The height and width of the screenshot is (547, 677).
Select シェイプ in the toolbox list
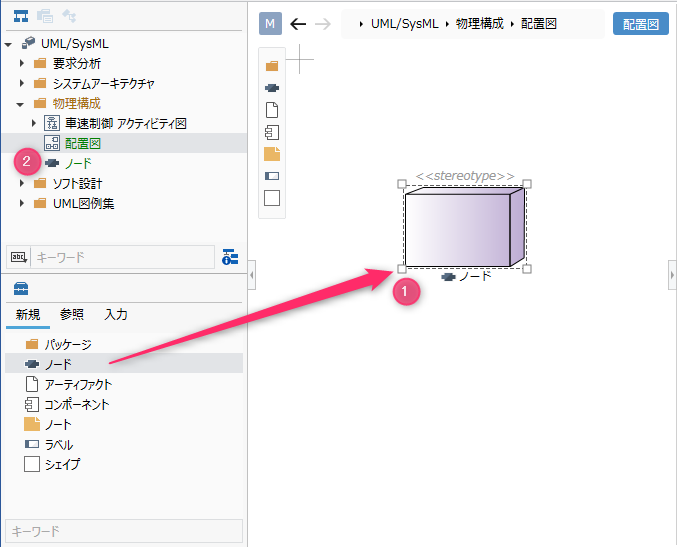coord(124,464)
